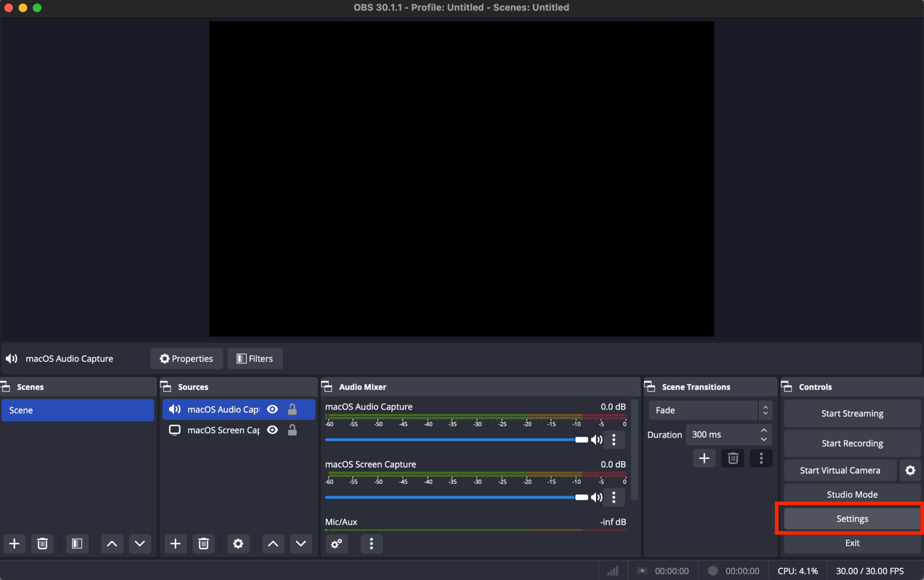Open Filters for selected source
This screenshot has height=580, width=924.
pyautogui.click(x=255, y=358)
